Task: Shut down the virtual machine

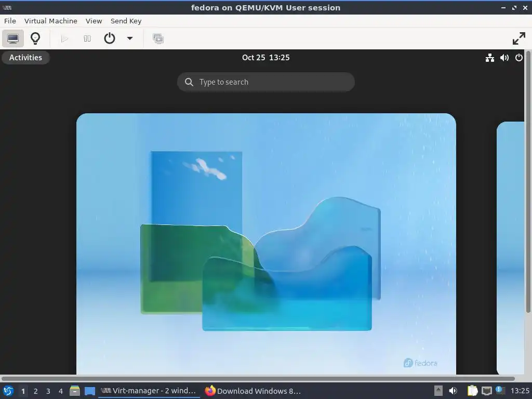Action: 109,38
